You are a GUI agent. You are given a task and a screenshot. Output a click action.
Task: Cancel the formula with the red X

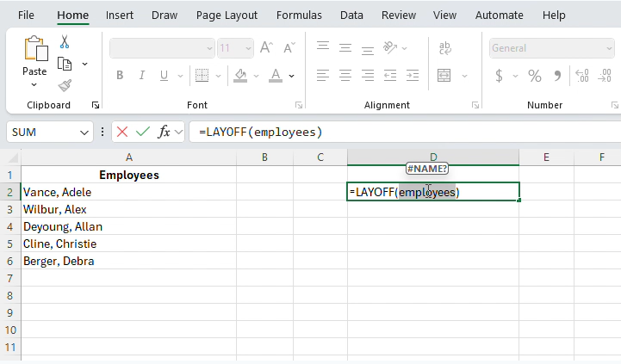point(122,132)
